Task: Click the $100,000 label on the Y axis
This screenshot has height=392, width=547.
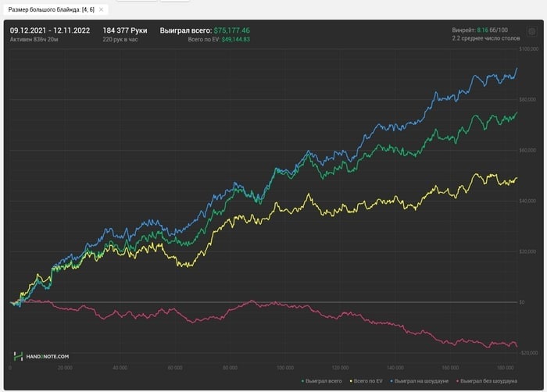Action: [x=529, y=49]
